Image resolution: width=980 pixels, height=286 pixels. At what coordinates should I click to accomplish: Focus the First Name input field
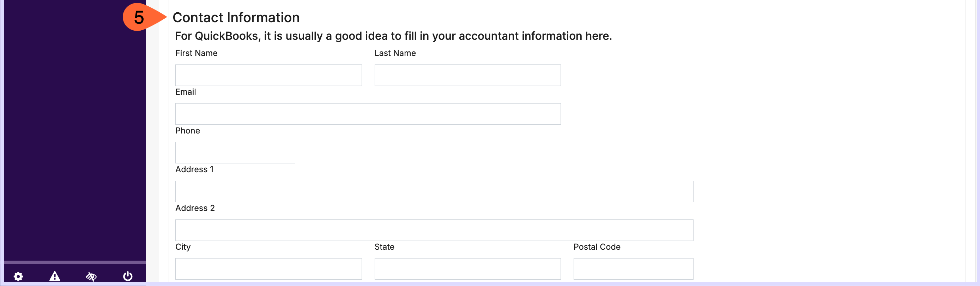click(268, 75)
